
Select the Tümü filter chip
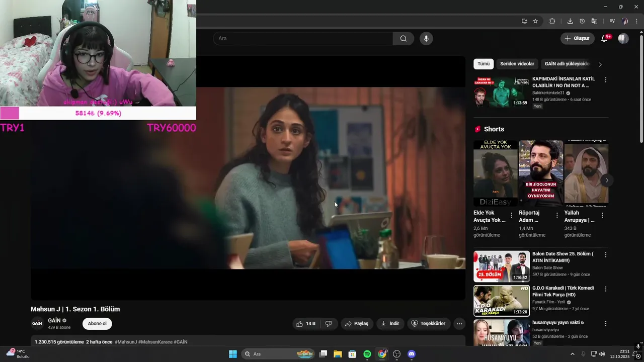coord(484,64)
